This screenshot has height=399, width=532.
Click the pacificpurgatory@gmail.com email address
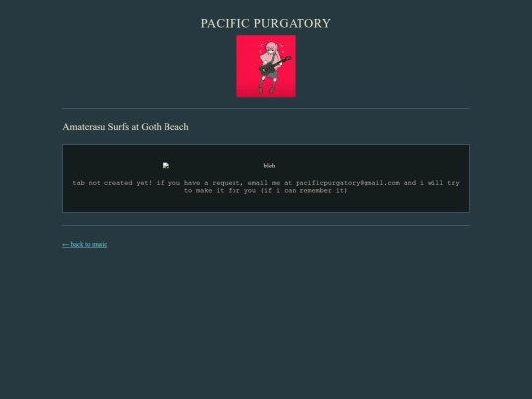pos(348,183)
